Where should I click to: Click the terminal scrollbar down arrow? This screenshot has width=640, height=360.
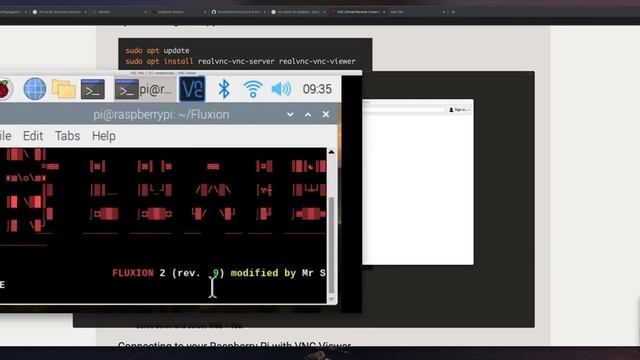[331, 299]
